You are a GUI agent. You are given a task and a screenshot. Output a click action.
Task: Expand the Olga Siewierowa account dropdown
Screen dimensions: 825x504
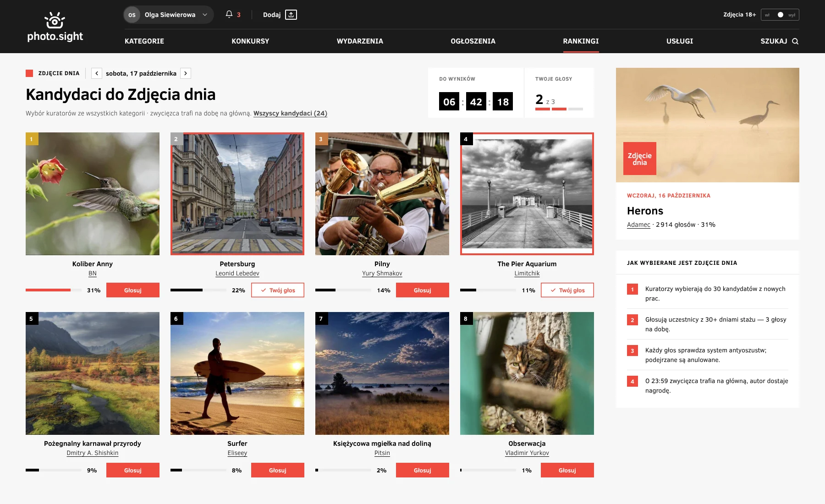169,15
